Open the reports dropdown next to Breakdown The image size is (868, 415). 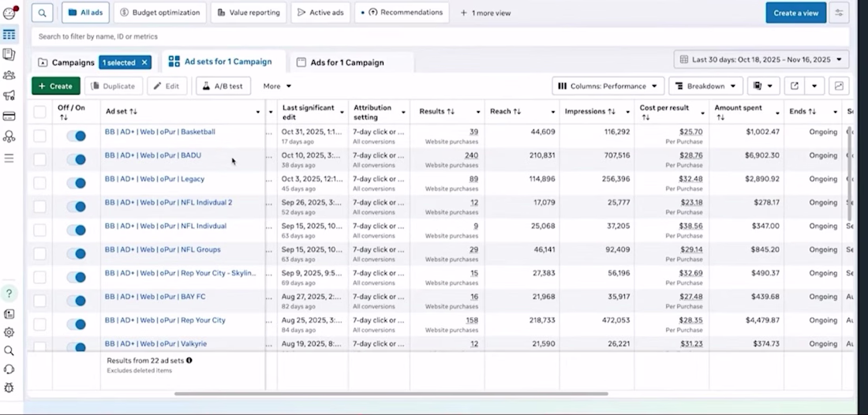tap(763, 86)
